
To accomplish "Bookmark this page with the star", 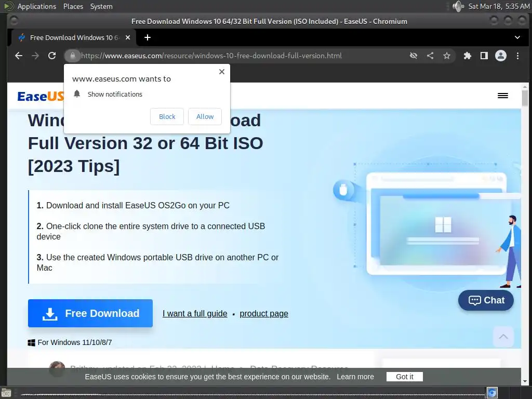I will (x=447, y=56).
